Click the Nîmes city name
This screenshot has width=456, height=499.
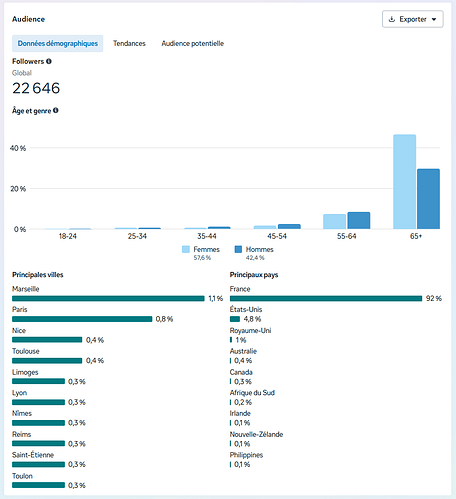(x=22, y=413)
